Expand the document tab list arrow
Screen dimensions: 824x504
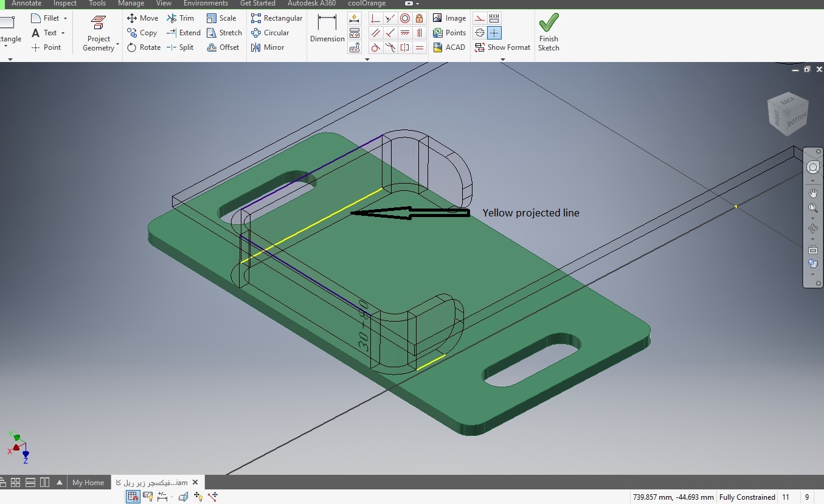[60, 482]
